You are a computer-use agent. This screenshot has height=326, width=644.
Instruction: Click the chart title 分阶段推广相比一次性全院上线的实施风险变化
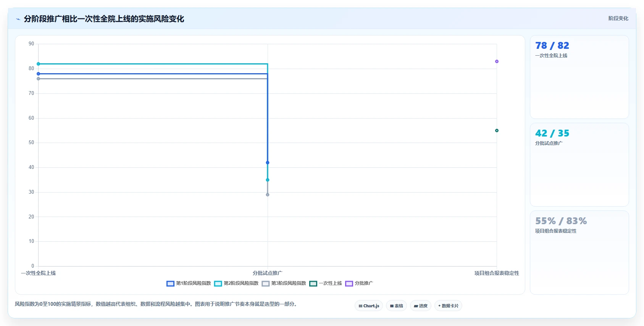[104, 19]
